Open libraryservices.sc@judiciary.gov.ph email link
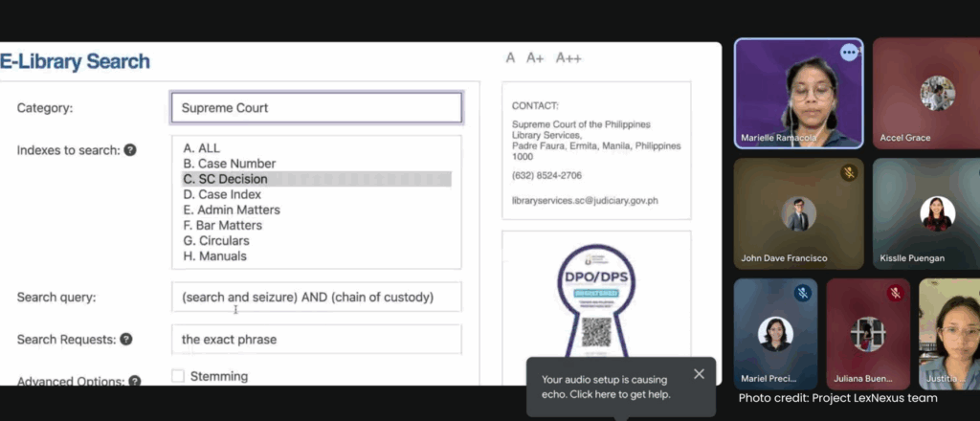This screenshot has height=421, width=980. pos(585,201)
